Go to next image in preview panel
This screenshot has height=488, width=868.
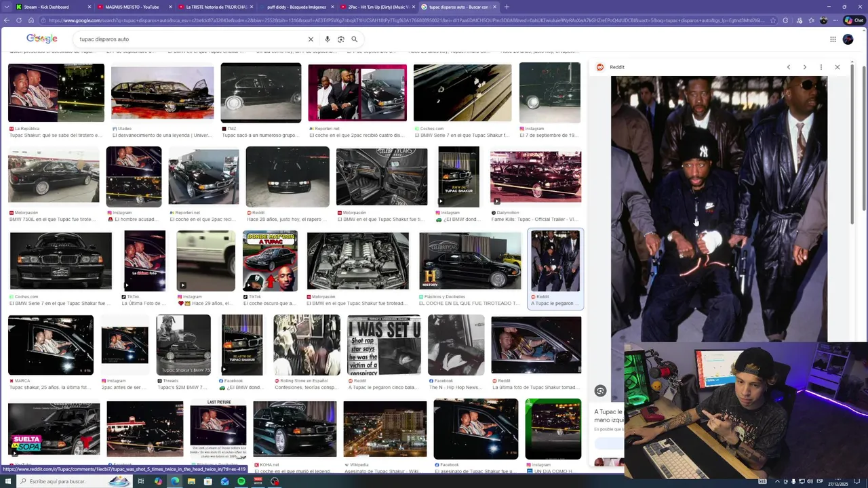click(x=805, y=67)
